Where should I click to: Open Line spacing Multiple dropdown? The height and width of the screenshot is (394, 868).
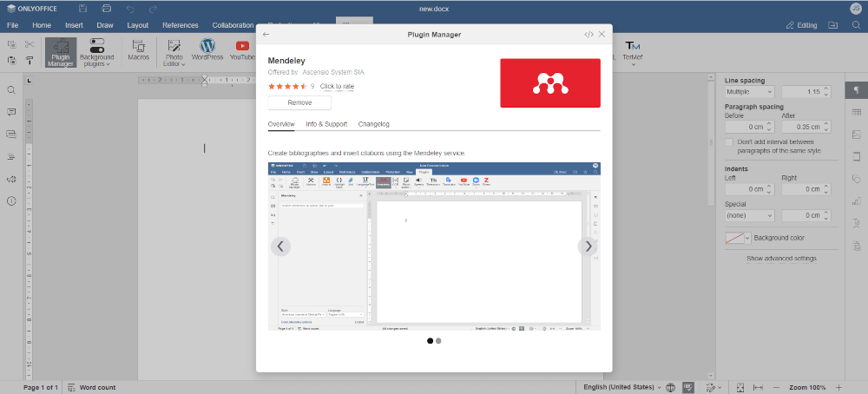coord(750,92)
